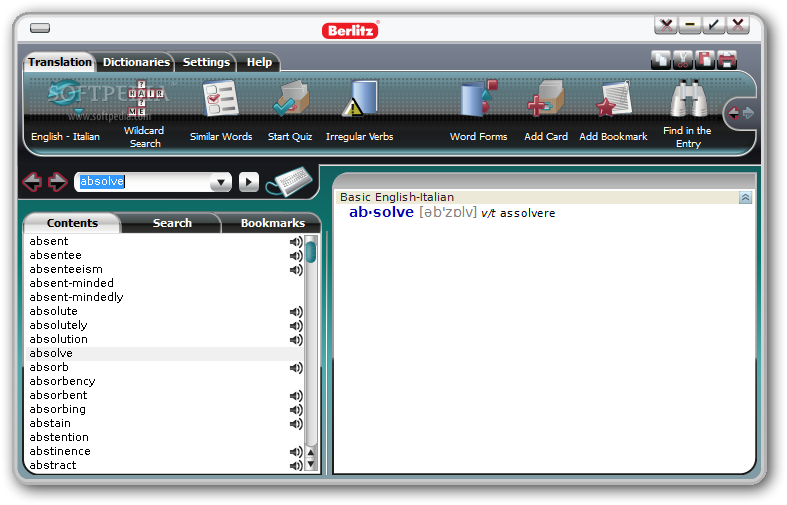Play pronunciation of absolution
The image size is (787, 505).
coord(296,340)
